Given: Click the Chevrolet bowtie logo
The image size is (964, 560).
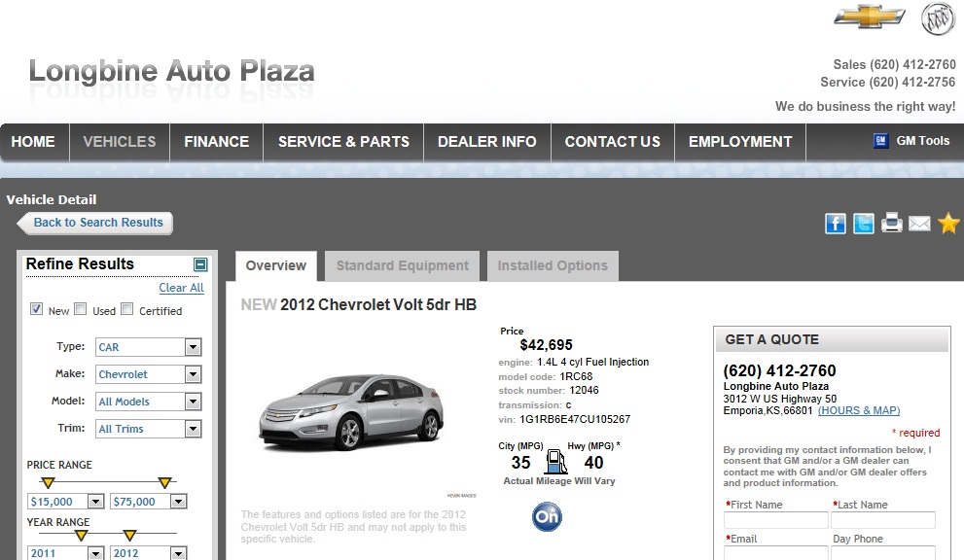Looking at the screenshot, I should (870, 17).
